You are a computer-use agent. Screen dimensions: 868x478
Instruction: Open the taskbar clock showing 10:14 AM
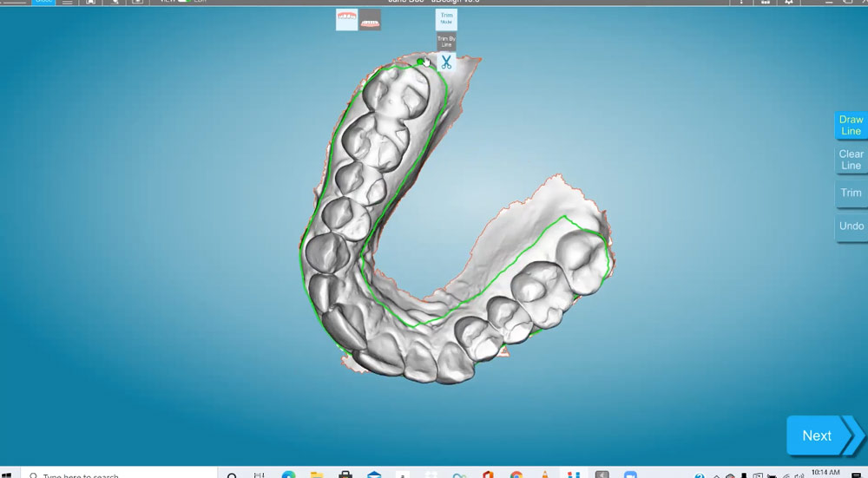(825, 473)
